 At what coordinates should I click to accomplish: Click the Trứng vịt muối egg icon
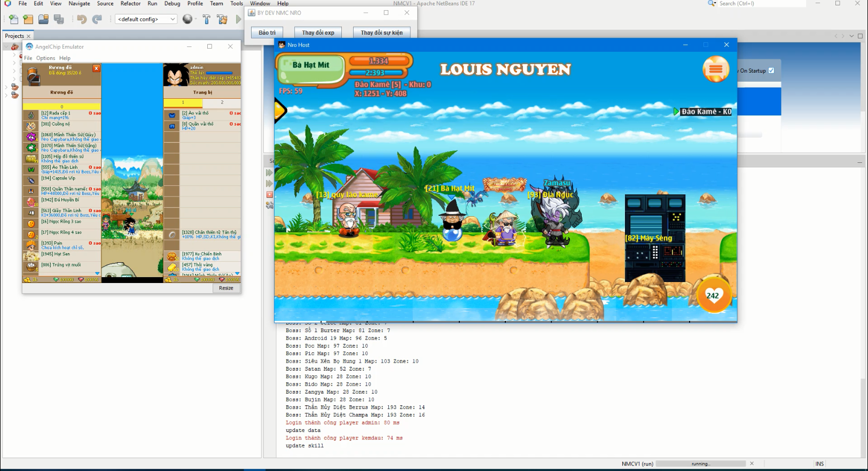pyautogui.click(x=31, y=266)
